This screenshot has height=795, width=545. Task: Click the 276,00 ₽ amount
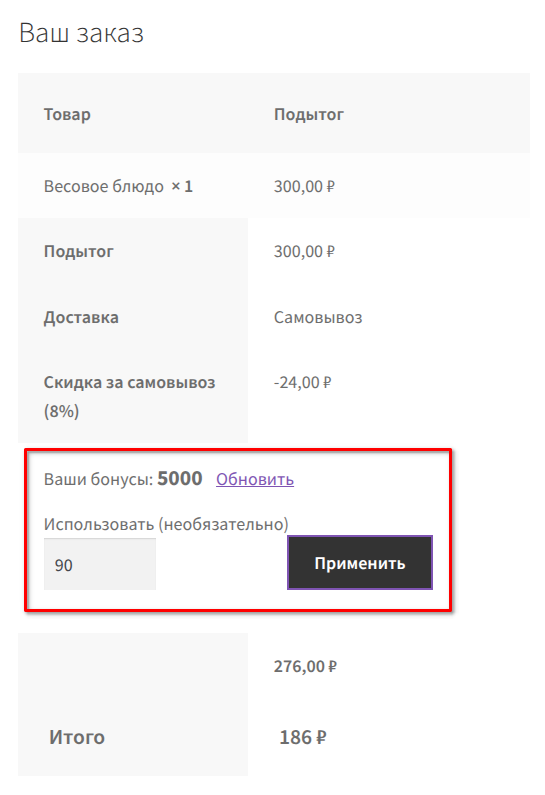(305, 666)
